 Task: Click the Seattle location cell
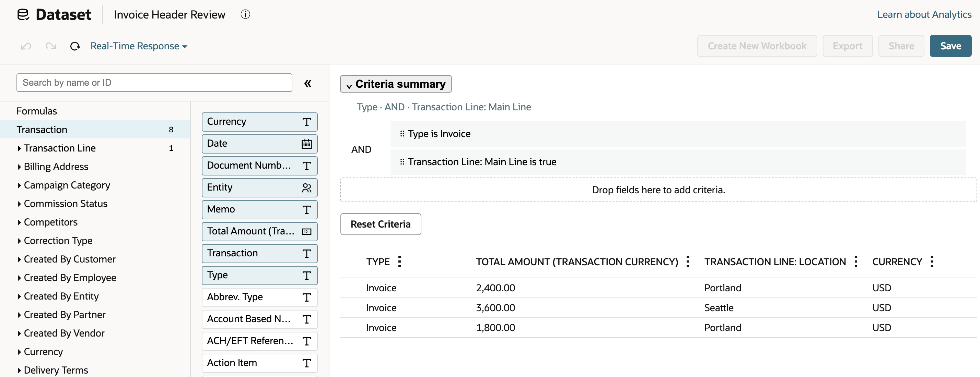coord(719,308)
